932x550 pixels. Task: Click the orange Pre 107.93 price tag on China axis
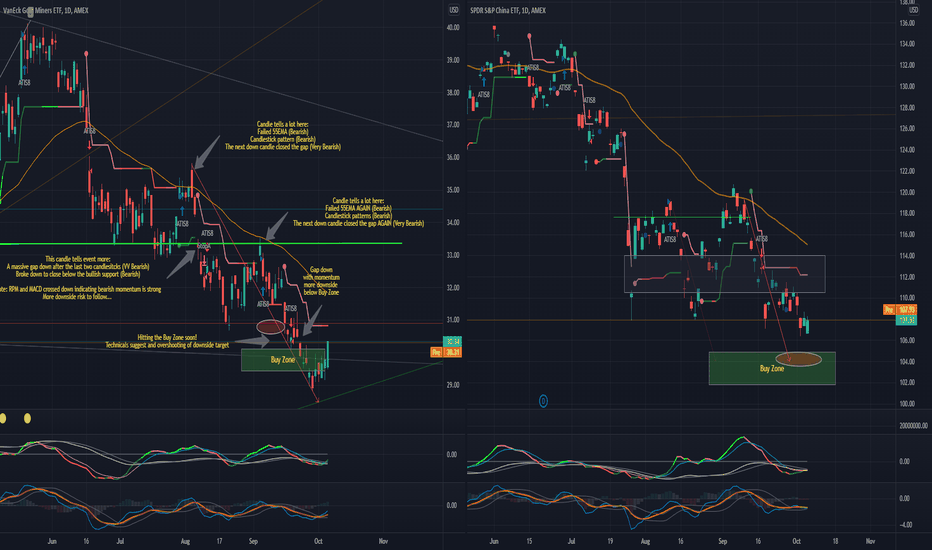pos(899,310)
